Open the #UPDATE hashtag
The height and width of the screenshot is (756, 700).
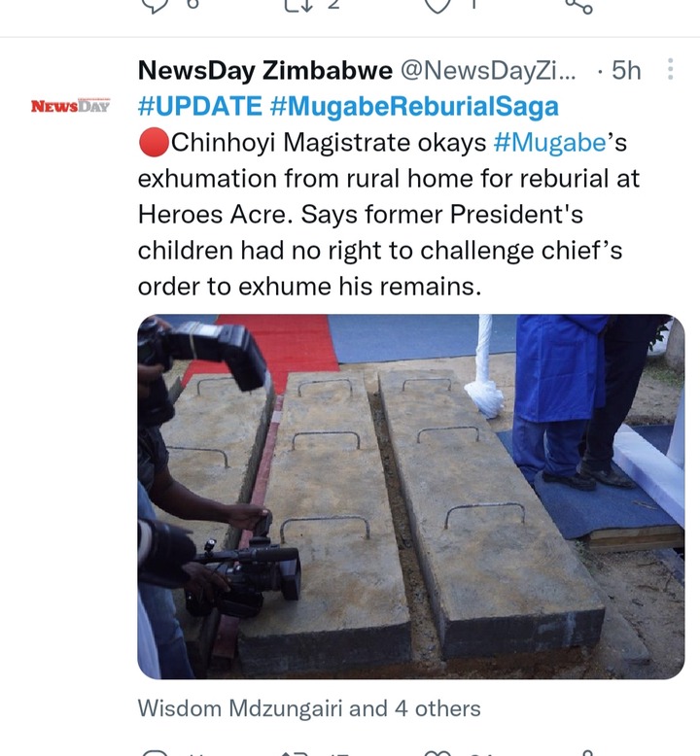(x=199, y=106)
